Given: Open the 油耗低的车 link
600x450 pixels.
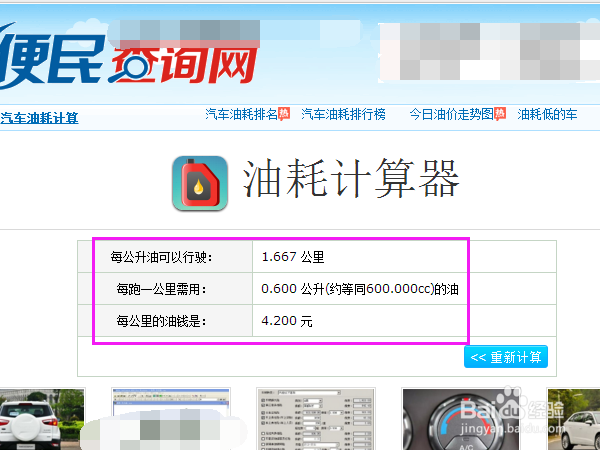Looking at the screenshot, I should pos(547,114).
